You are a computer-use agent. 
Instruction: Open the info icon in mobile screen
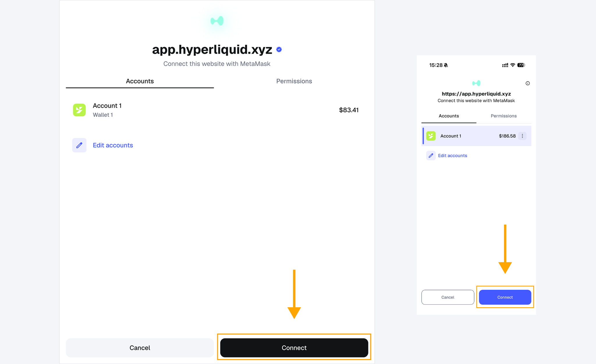point(528,83)
